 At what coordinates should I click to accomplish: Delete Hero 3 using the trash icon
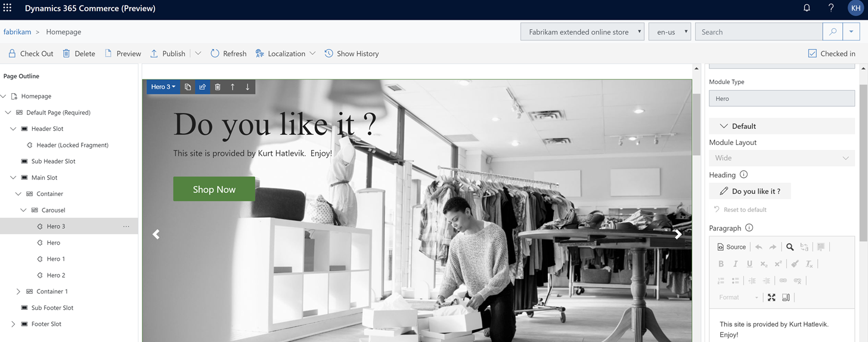pyautogui.click(x=218, y=87)
